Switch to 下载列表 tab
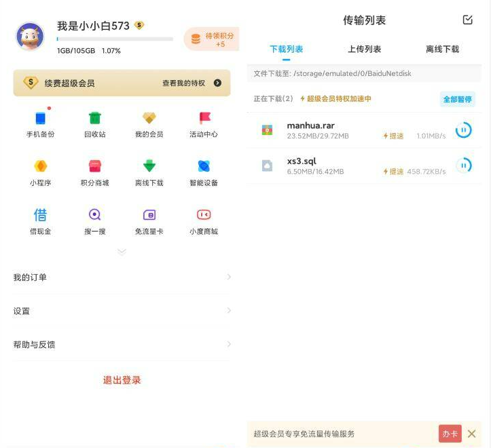This screenshot has width=491, height=448. (286, 49)
